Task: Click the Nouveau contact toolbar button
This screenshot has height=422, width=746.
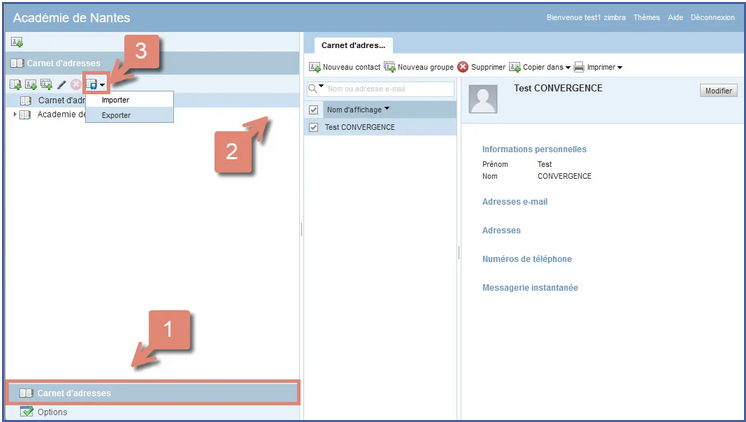Action: (344, 67)
